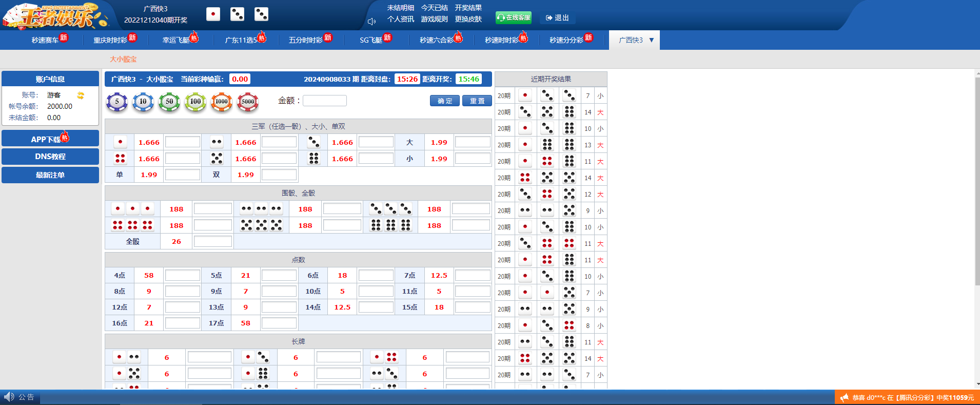Mute sound with top speaker icon
Image resolution: width=980 pixels, height=405 pixels.
pos(372,22)
